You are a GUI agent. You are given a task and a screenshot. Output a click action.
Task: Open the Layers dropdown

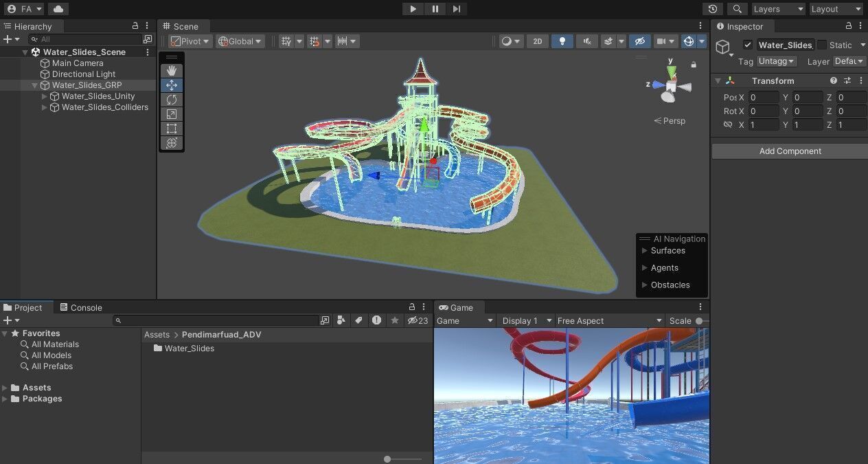click(777, 9)
